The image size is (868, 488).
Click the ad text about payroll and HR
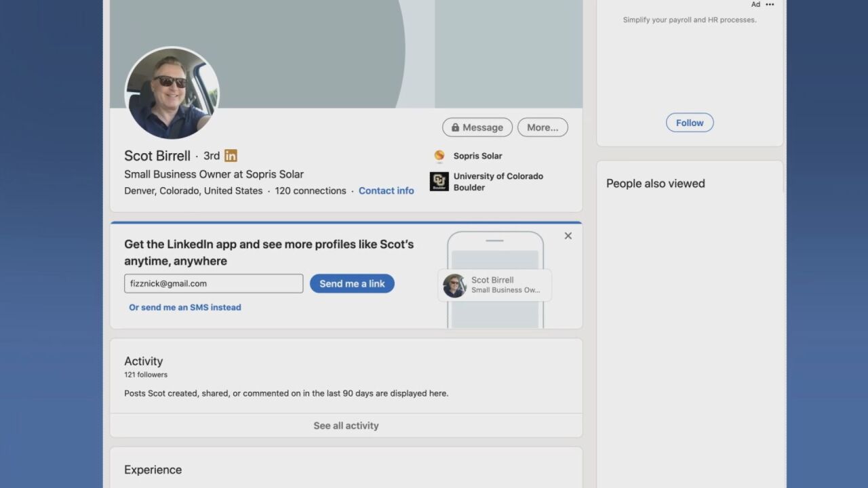pos(690,20)
